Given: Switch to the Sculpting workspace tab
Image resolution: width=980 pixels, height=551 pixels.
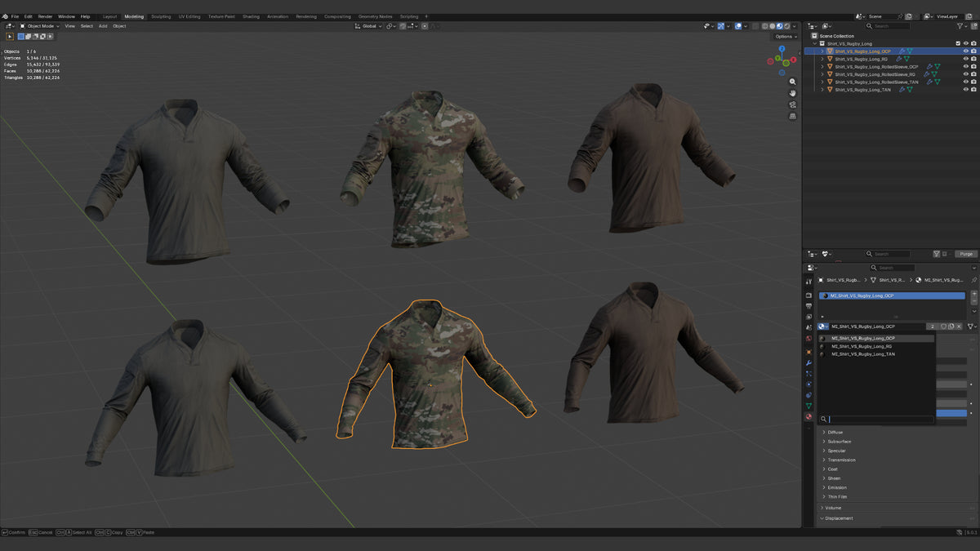Looking at the screenshot, I should point(161,16).
